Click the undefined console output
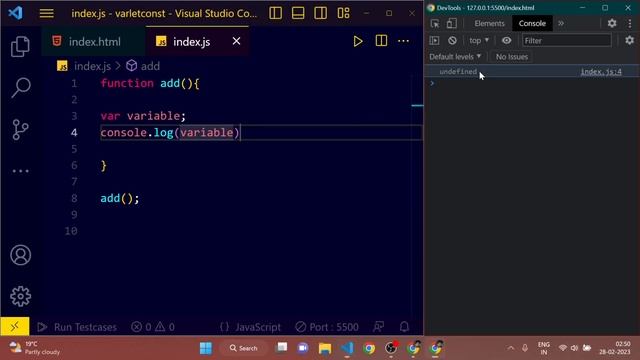This screenshot has width=640, height=360. tap(458, 72)
